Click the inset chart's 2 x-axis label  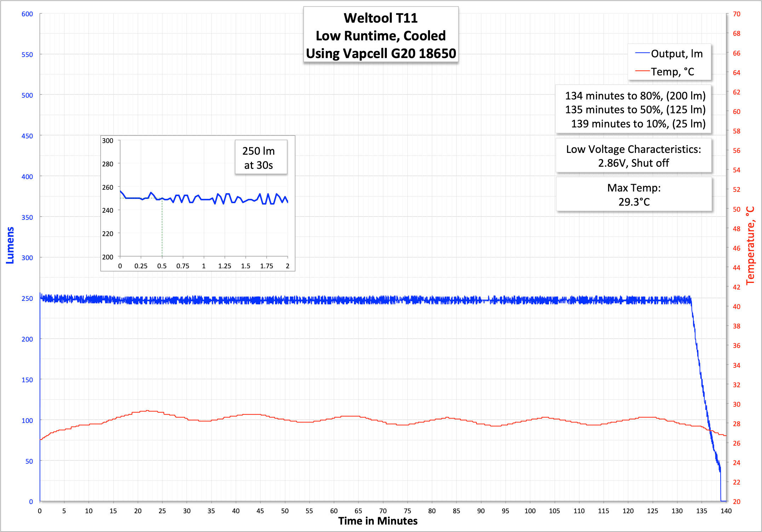point(287,266)
